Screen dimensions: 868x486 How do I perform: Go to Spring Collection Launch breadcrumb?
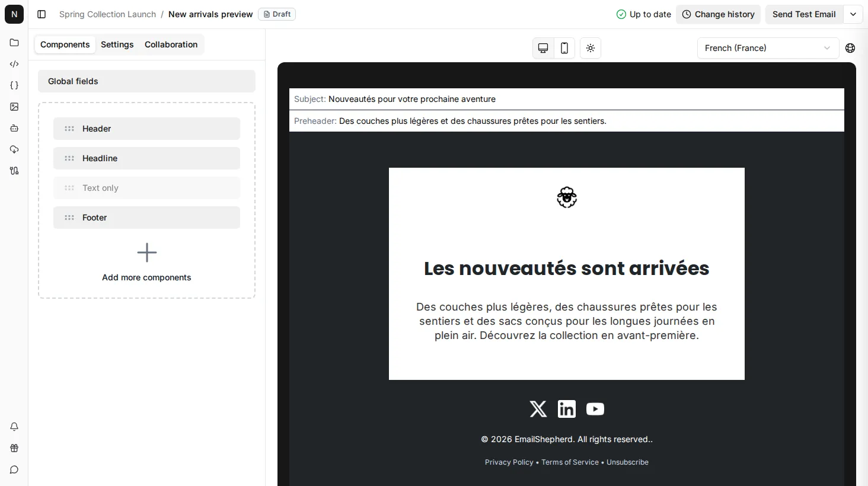(107, 14)
